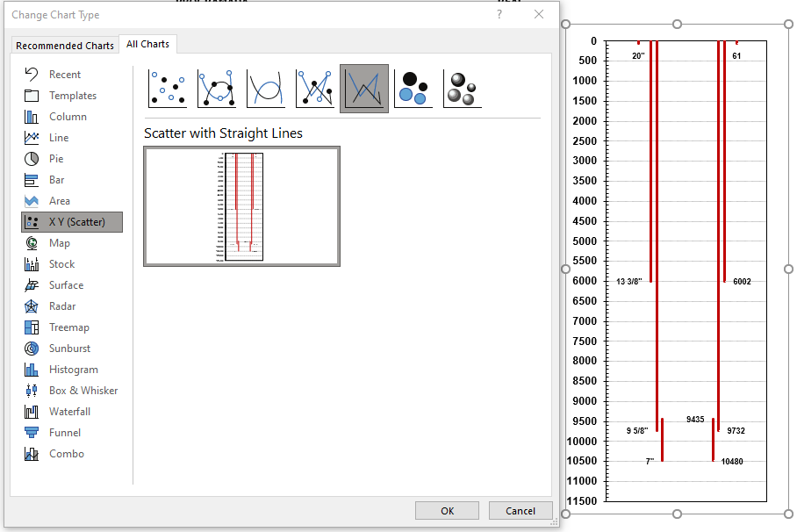Click the scatter chart preview thumbnail
Screen dimensions: 797x532
click(x=242, y=206)
